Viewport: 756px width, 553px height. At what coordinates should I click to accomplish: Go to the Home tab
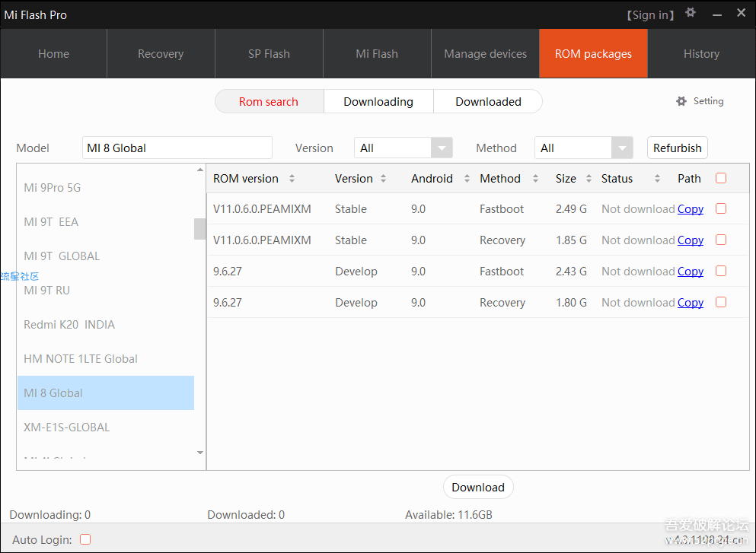[x=53, y=53]
